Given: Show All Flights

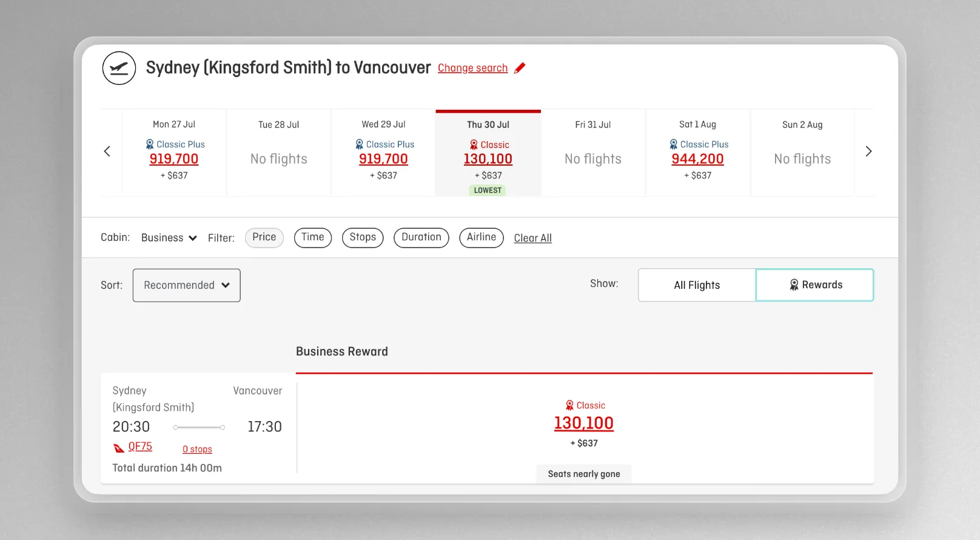Looking at the screenshot, I should (x=697, y=285).
